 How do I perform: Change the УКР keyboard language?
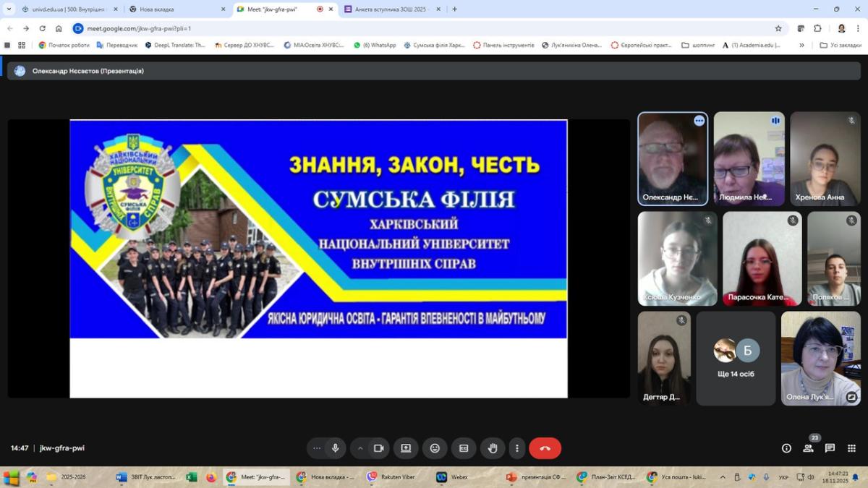(784, 477)
